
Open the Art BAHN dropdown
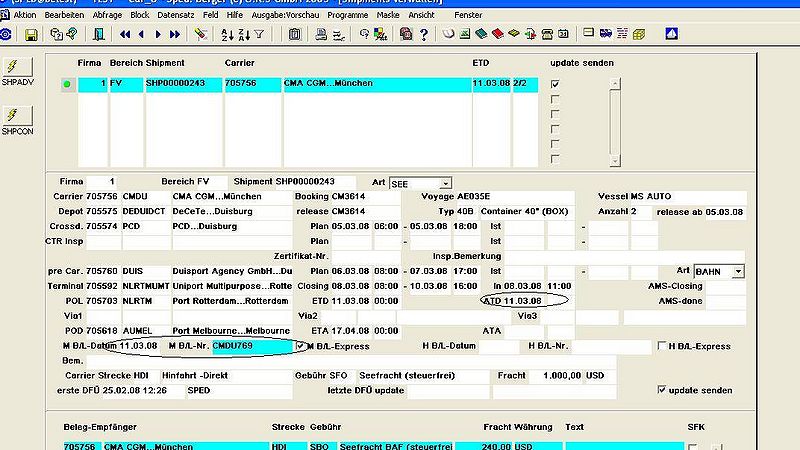tap(738, 272)
